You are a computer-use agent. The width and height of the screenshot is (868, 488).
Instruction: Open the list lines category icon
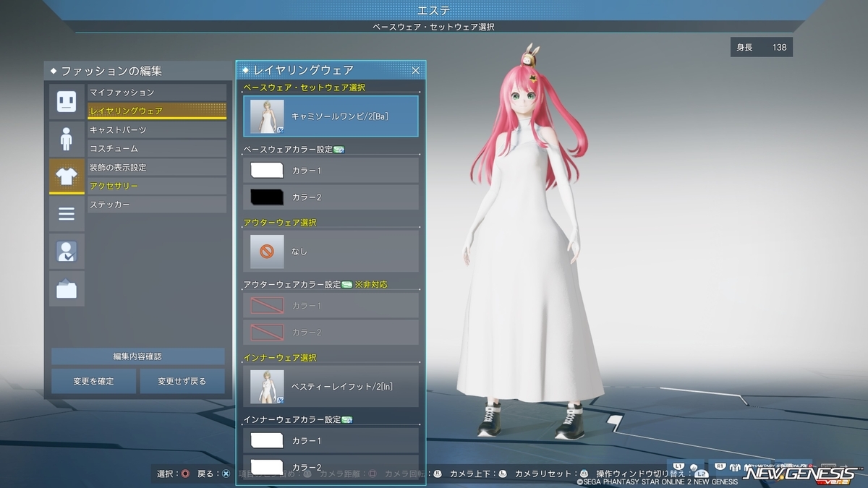67,214
